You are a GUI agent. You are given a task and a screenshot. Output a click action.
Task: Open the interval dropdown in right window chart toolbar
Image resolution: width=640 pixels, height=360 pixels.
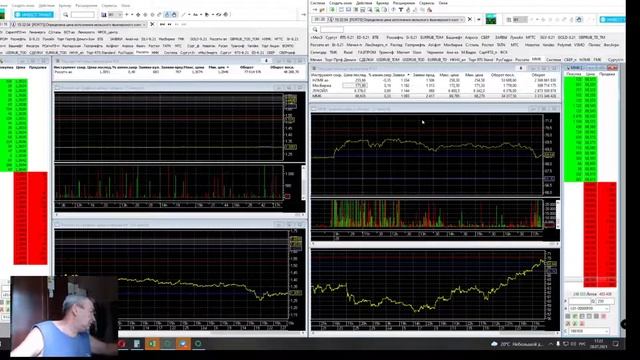(520, 20)
